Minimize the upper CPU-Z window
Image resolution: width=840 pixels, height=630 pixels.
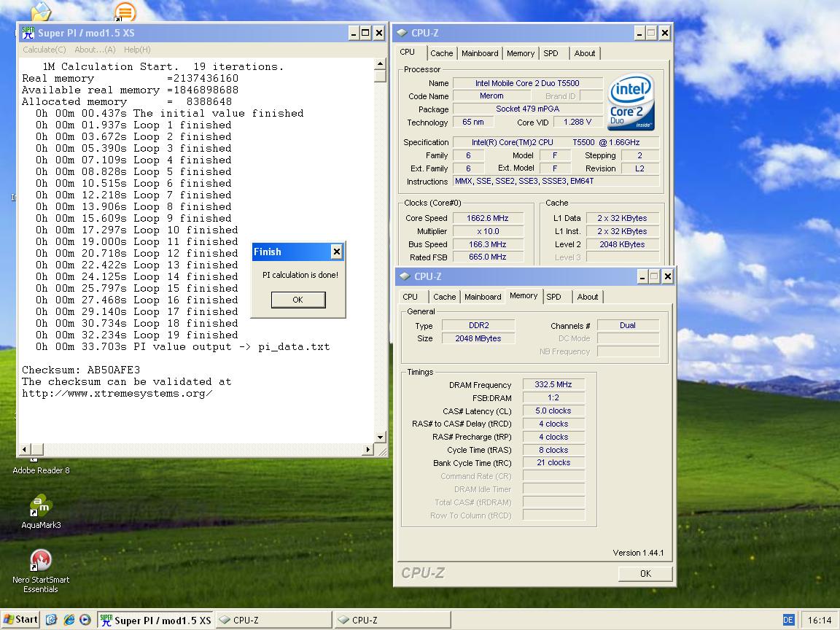point(639,34)
